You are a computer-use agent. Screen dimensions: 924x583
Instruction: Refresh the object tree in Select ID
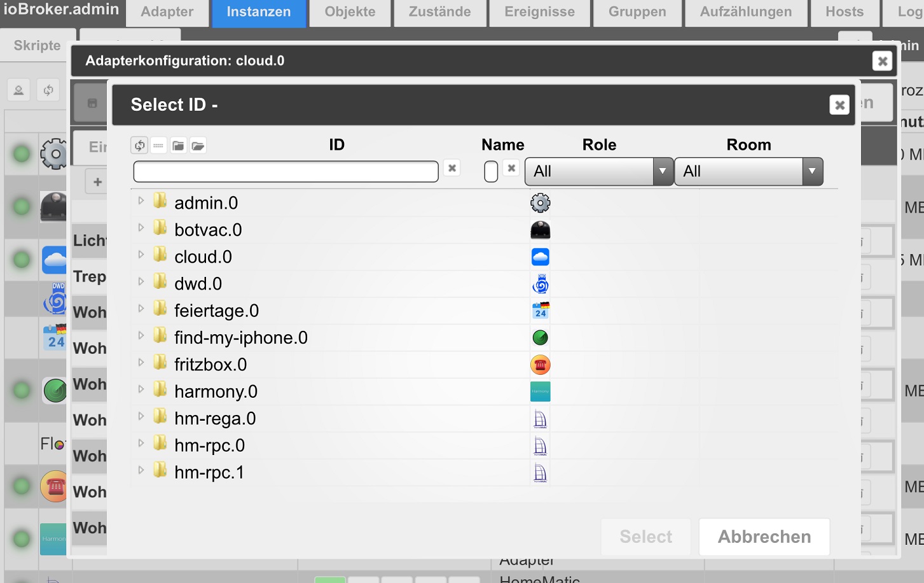point(139,146)
